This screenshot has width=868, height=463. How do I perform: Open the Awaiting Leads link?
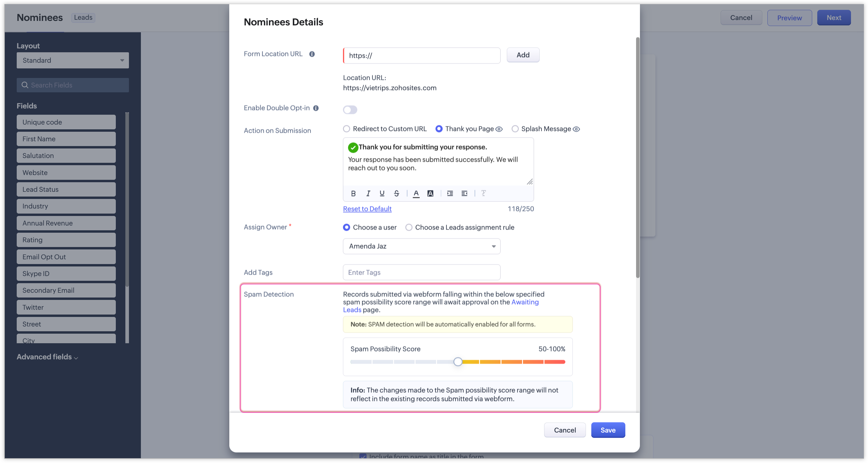(x=525, y=302)
